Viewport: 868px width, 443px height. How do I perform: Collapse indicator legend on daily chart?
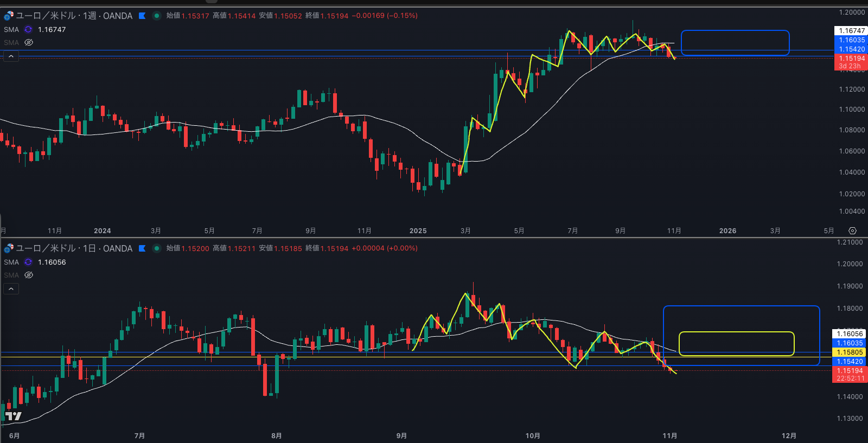point(11,289)
